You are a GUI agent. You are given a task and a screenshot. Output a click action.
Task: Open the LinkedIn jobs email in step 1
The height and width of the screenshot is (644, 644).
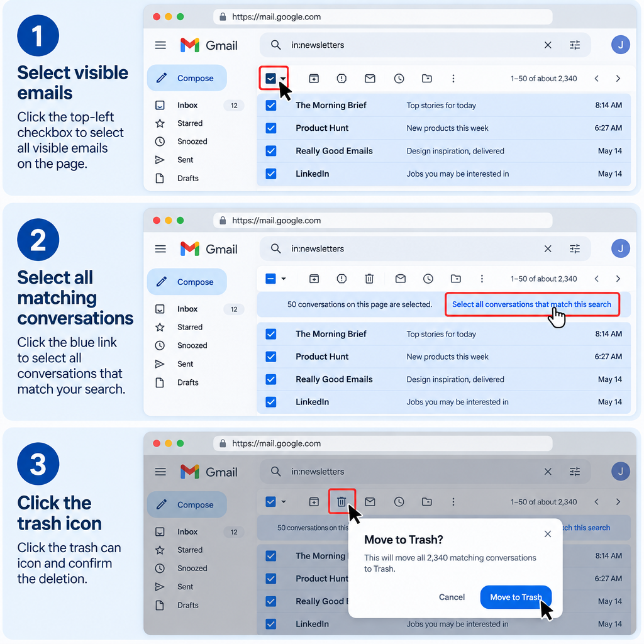click(x=444, y=174)
